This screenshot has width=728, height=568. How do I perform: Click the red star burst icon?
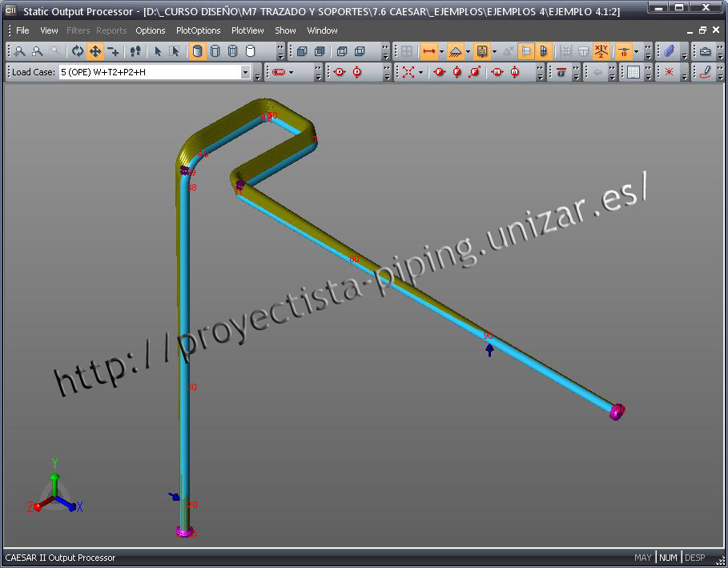(x=669, y=72)
